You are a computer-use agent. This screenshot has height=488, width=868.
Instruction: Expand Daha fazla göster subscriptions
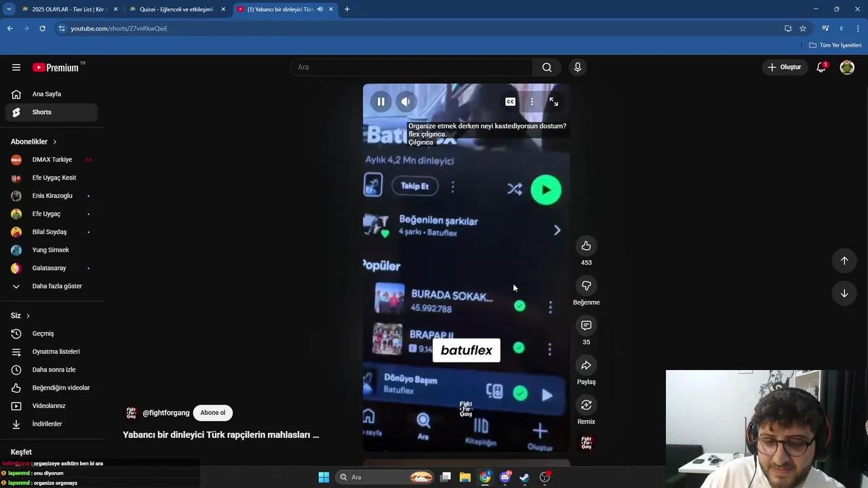coord(52,286)
